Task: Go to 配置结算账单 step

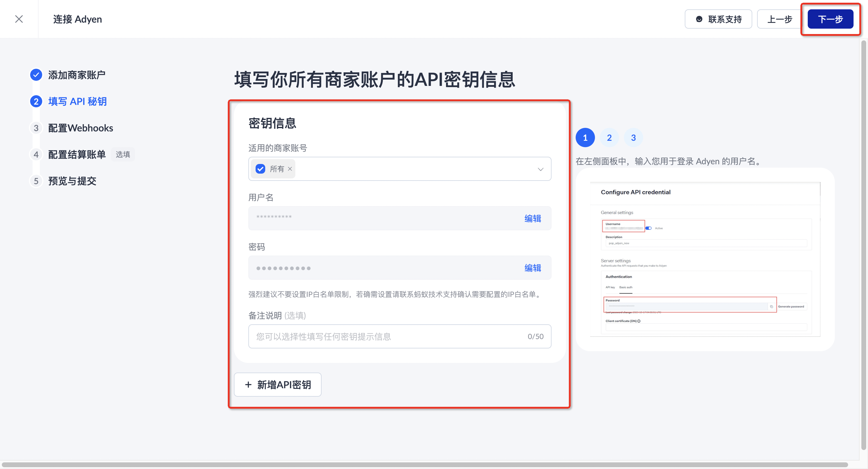Action: [x=77, y=155]
